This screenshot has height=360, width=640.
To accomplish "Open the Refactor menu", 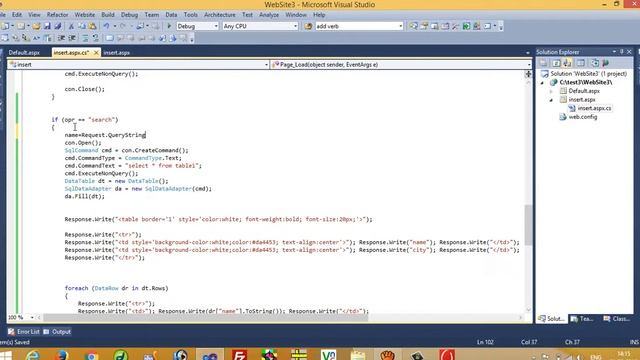I will pyautogui.click(x=58, y=15).
